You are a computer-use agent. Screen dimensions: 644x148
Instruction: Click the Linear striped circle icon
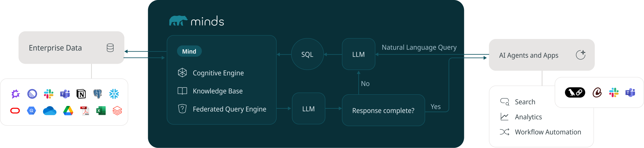pos(32,94)
